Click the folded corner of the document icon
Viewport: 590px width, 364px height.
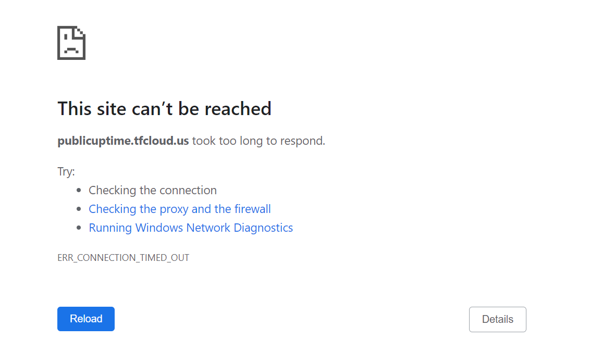point(81,32)
